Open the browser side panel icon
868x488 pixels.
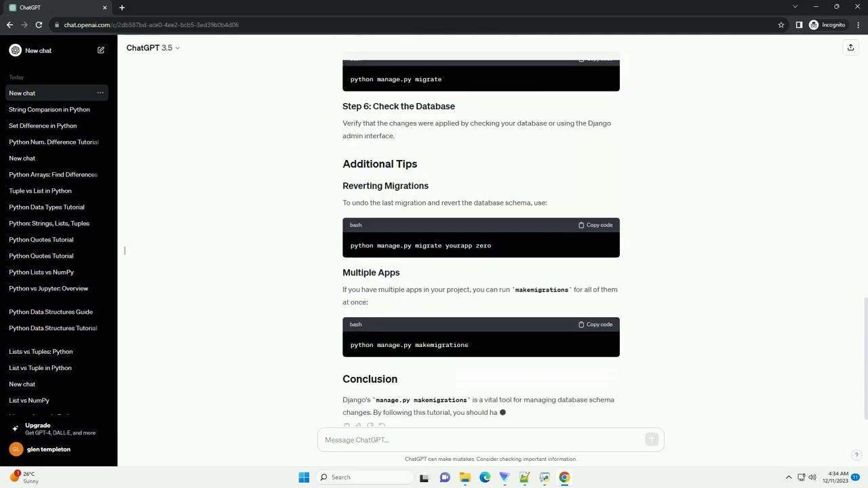(x=799, y=25)
